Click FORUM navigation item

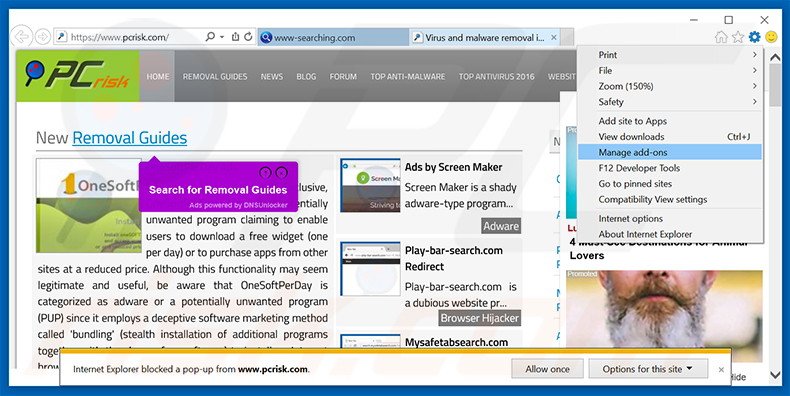(x=343, y=77)
